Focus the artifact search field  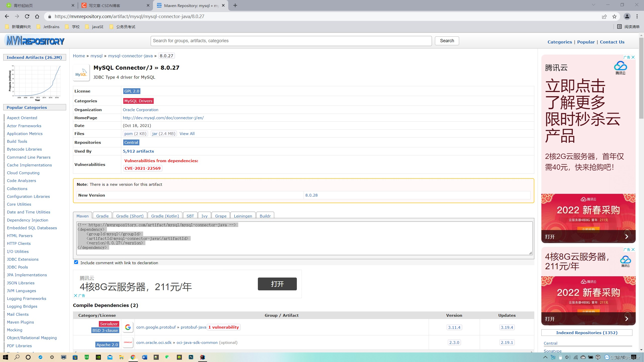click(291, 41)
